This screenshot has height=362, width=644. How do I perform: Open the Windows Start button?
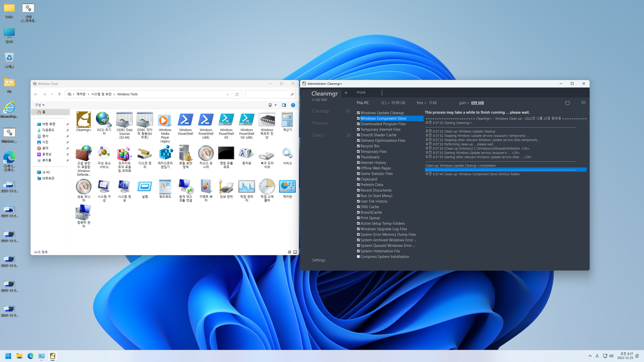pyautogui.click(x=8, y=356)
